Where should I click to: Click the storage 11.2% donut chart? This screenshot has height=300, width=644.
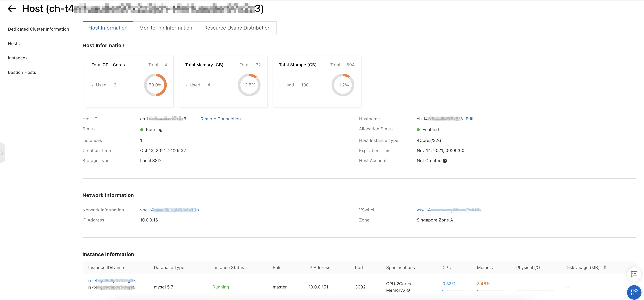pyautogui.click(x=343, y=85)
